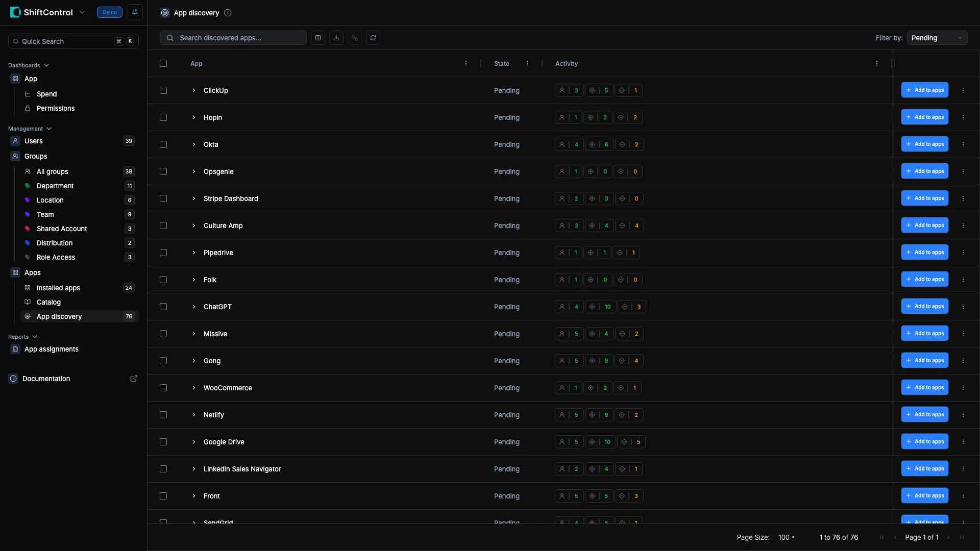
Task: Click the info icon beside App discovery title
Action: click(228, 13)
